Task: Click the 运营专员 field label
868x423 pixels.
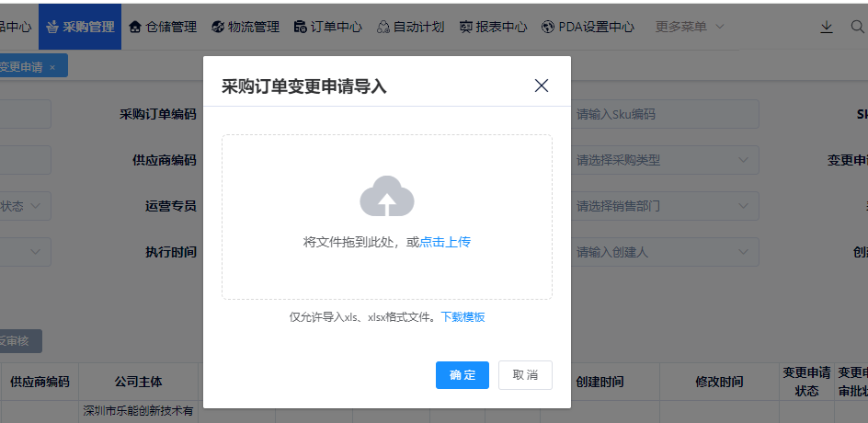Action: 170,206
